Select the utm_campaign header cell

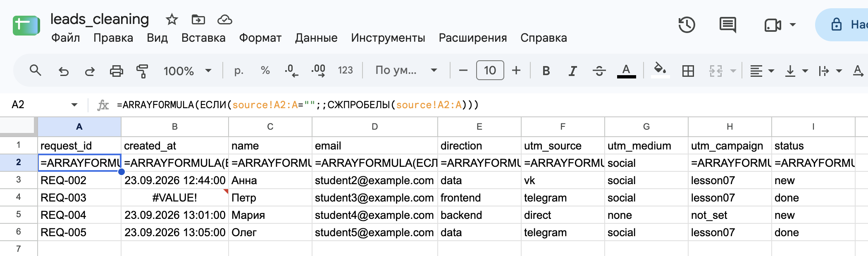(x=730, y=146)
